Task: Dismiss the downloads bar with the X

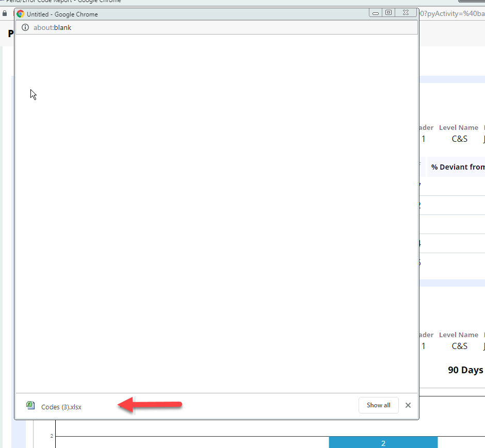Action: [x=408, y=405]
